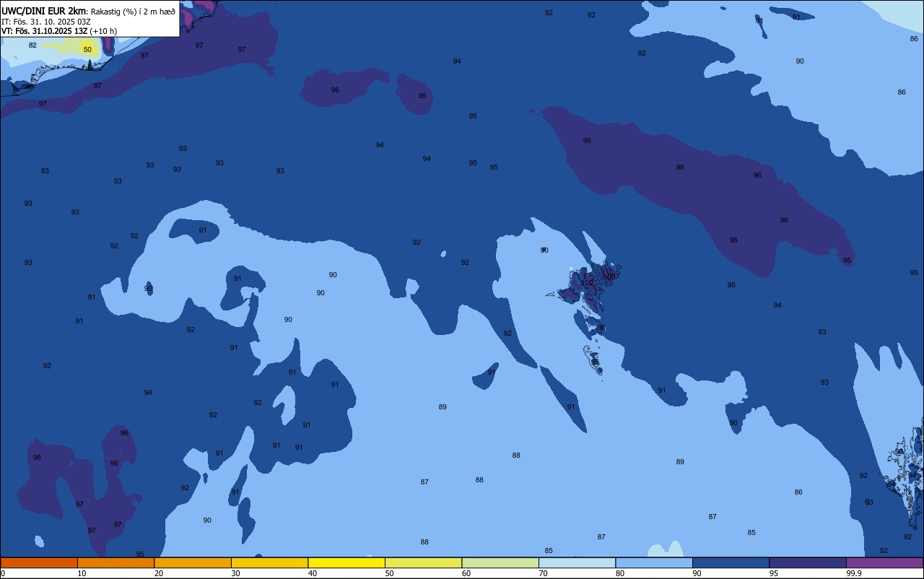Click the '98' value in the dark band

click(x=680, y=167)
